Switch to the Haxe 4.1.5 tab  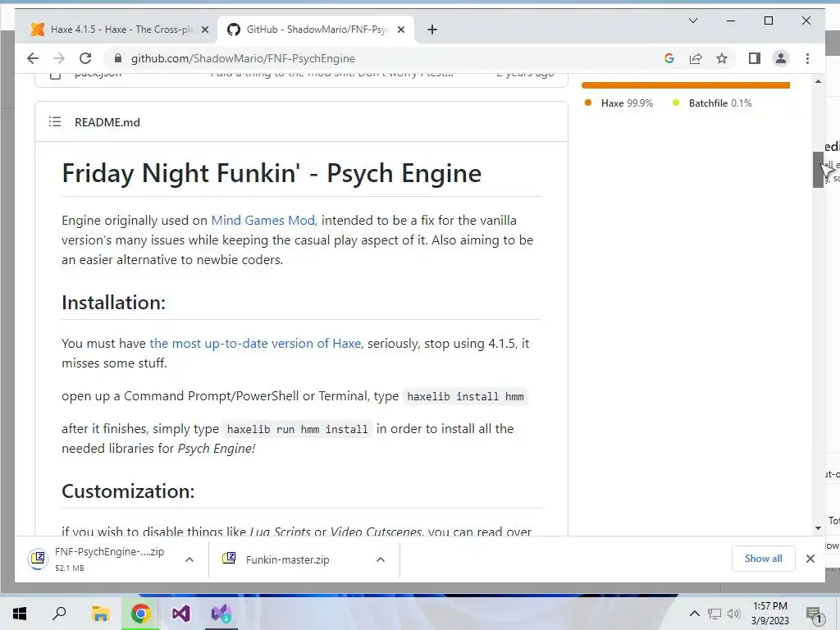click(x=119, y=30)
